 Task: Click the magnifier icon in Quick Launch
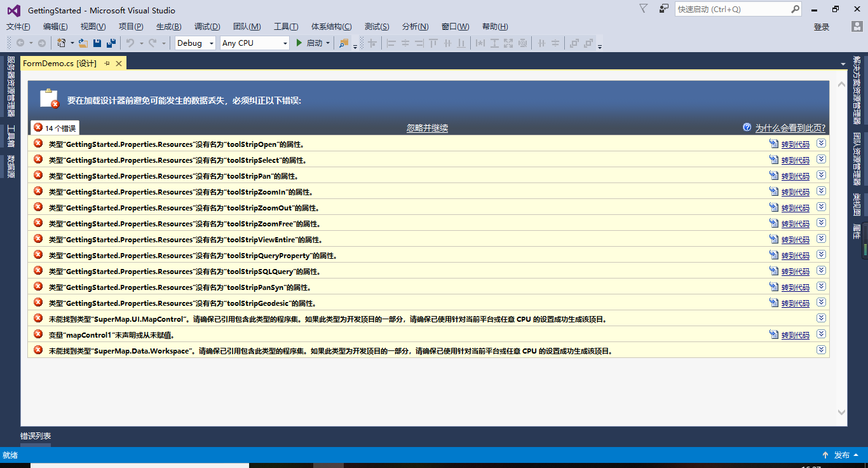pyautogui.click(x=795, y=10)
